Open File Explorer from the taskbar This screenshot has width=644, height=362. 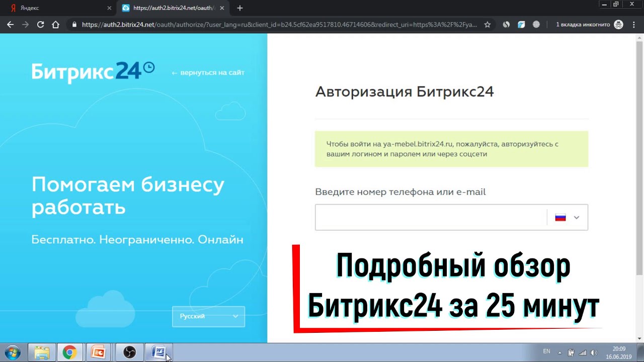(42, 352)
